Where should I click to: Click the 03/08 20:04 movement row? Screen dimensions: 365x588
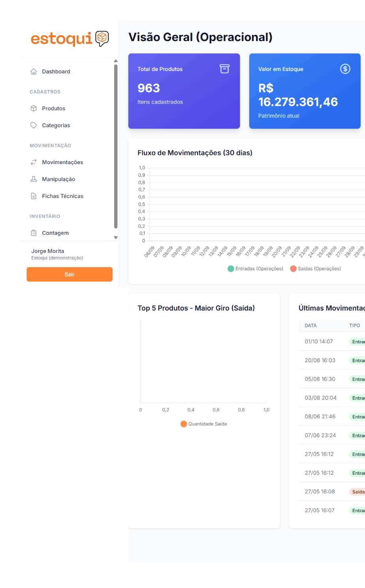332,398
